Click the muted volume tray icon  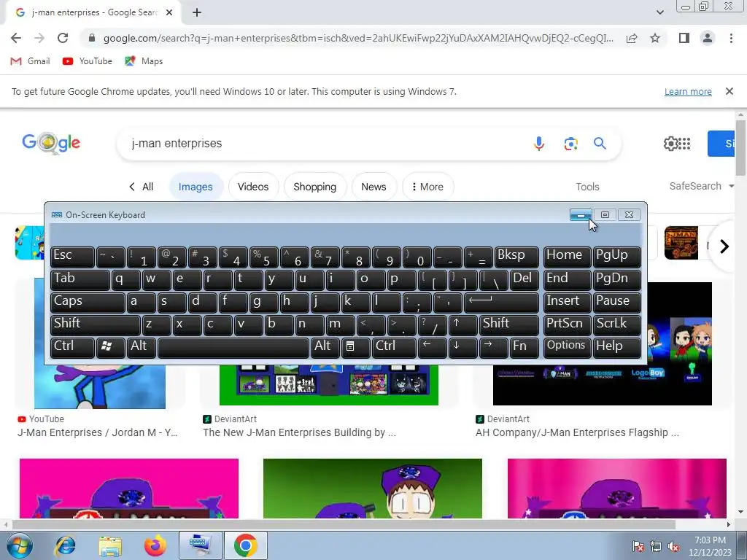click(673, 546)
